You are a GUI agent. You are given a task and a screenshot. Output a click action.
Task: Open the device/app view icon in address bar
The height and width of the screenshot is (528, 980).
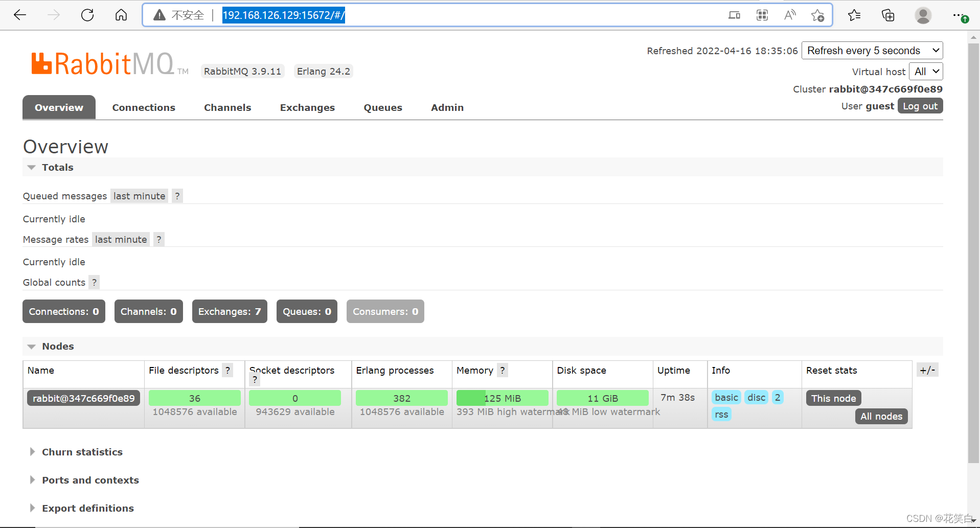[x=734, y=15]
